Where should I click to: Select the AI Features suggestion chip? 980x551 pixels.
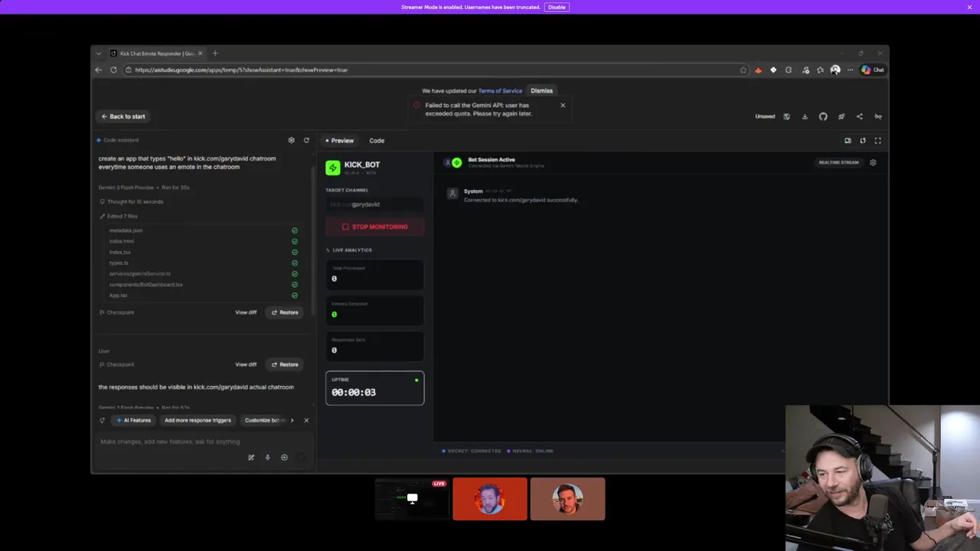133,420
